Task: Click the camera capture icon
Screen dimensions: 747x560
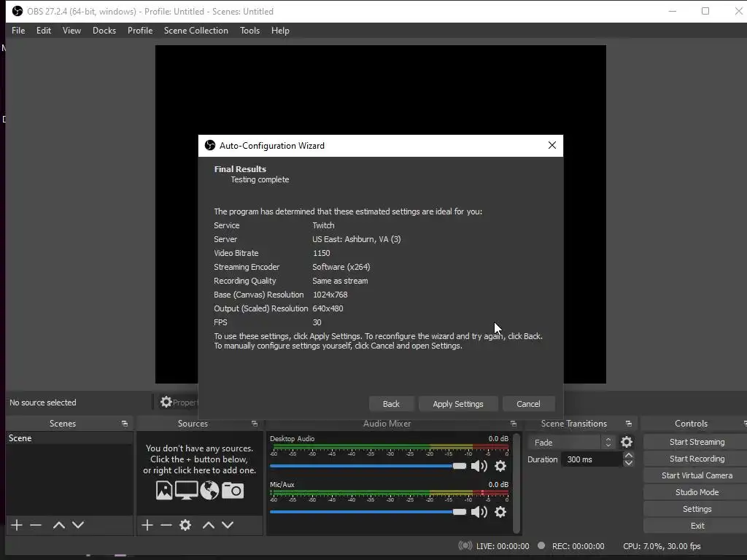Action: pos(233,491)
